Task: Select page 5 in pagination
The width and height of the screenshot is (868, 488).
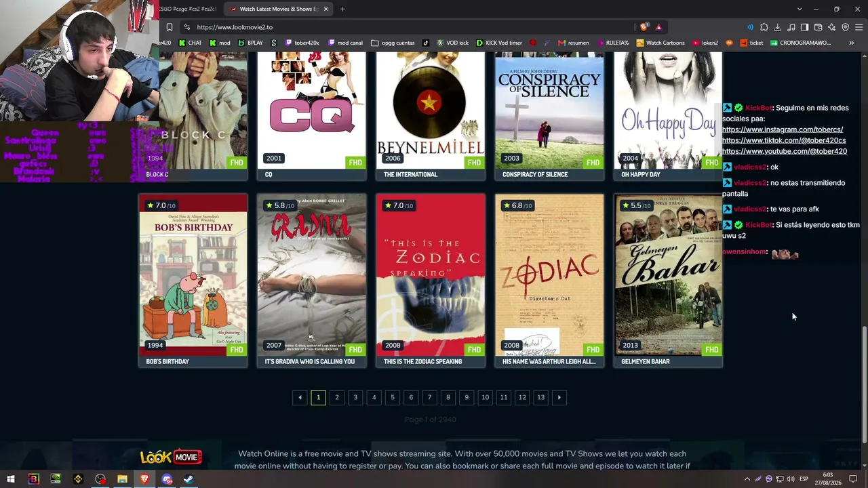Action: [x=393, y=397]
